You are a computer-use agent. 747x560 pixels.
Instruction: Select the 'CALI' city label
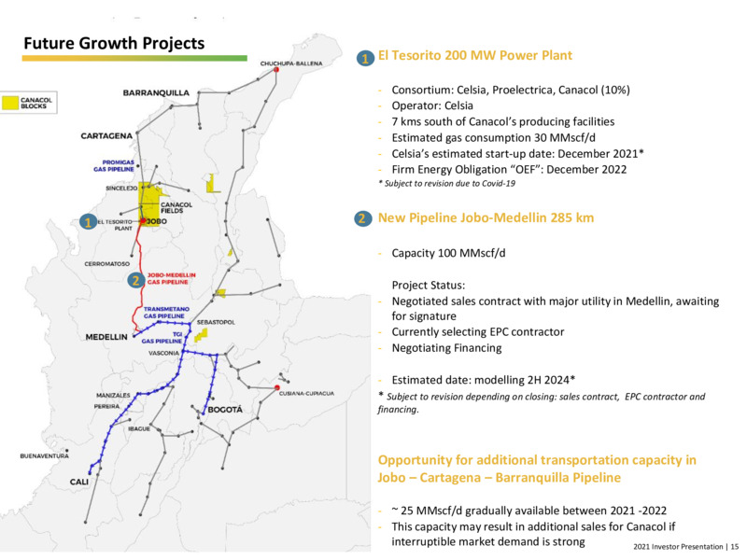pos(79,482)
